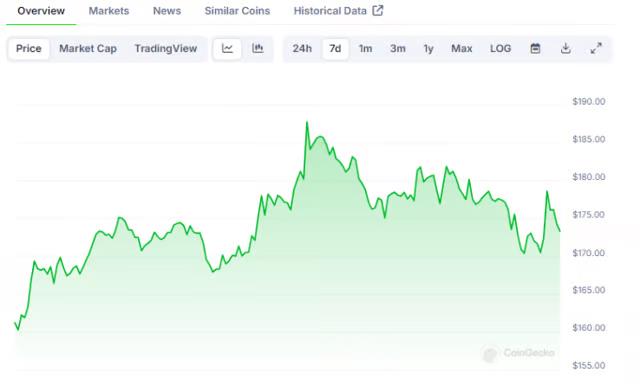Download chart data icon
The image size is (640, 386).
coord(565,49)
